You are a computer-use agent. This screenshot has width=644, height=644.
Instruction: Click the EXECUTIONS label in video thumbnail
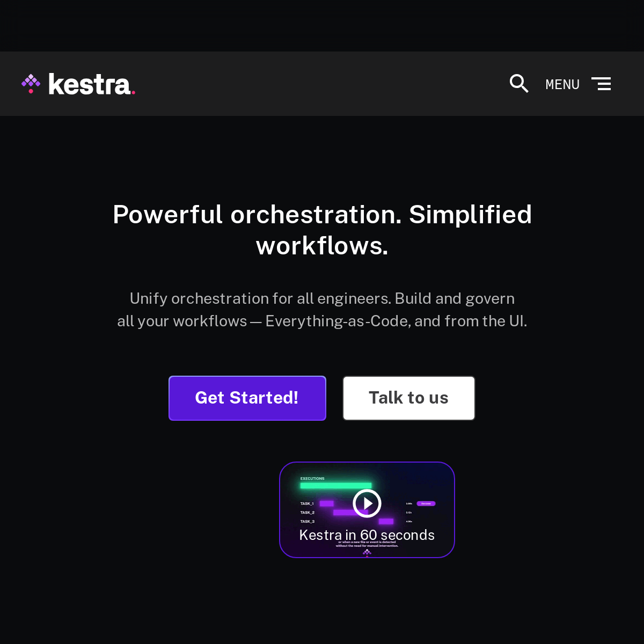click(312, 478)
